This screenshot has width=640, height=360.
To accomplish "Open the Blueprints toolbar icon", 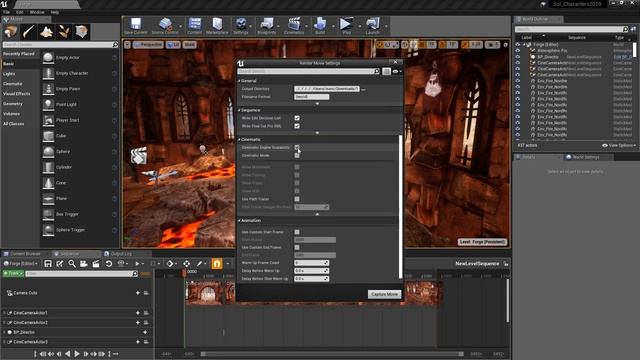I will point(267,26).
